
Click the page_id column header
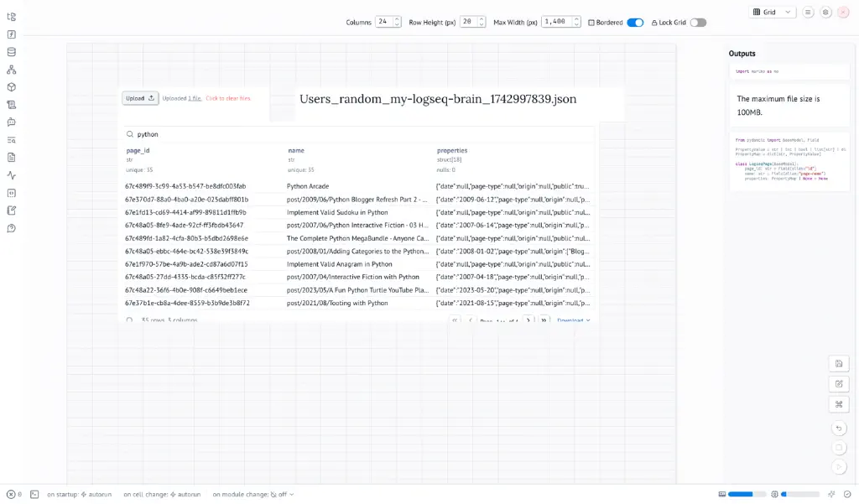point(138,151)
